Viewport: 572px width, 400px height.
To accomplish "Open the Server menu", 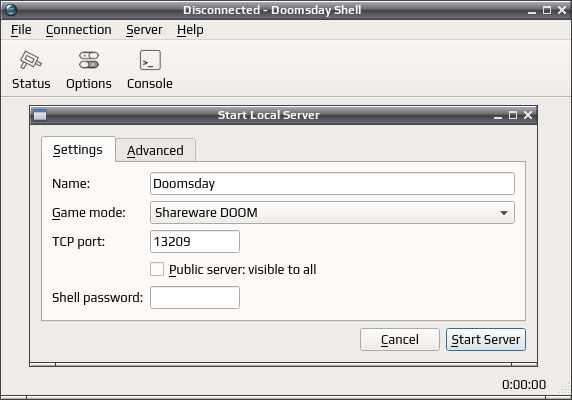I will (144, 30).
